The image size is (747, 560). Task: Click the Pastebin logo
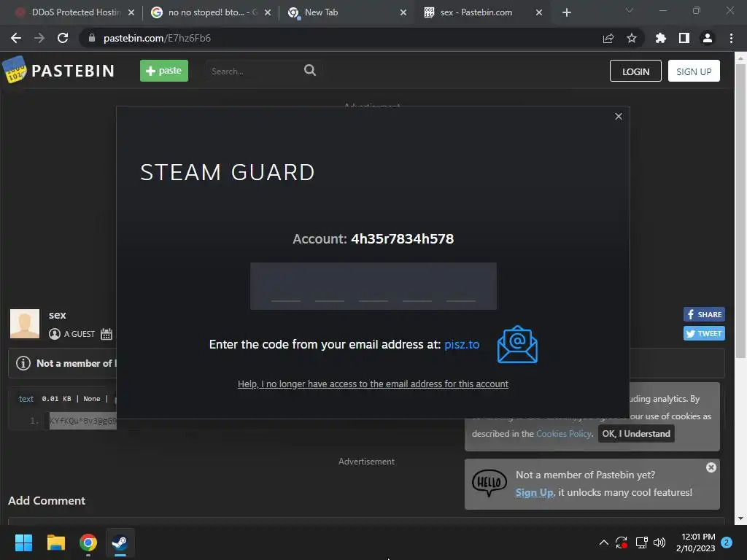[58, 71]
